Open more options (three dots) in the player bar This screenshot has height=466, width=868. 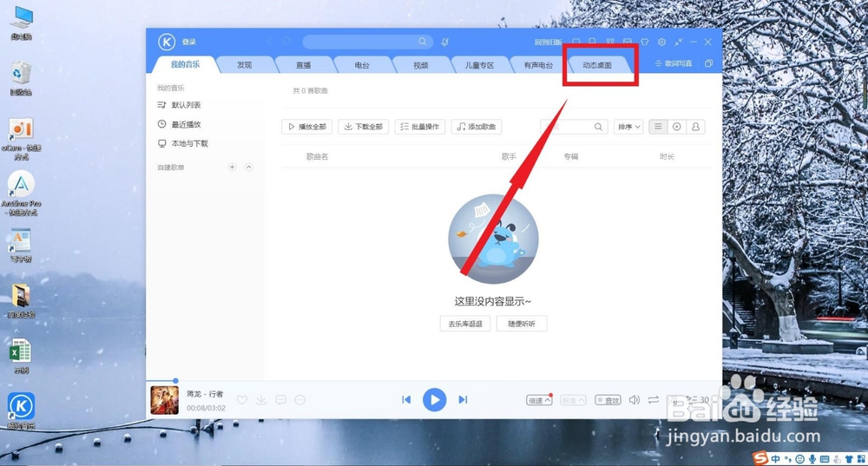300,399
